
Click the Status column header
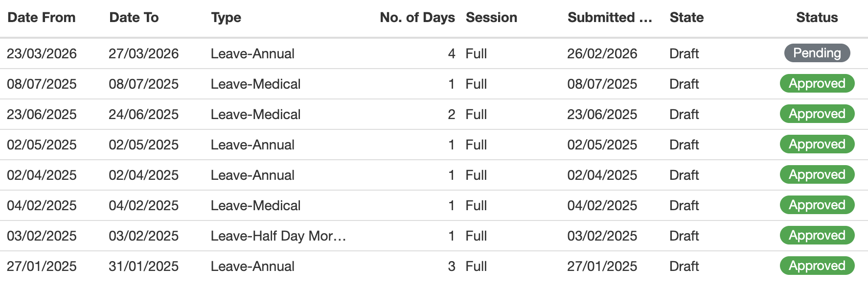point(817,18)
